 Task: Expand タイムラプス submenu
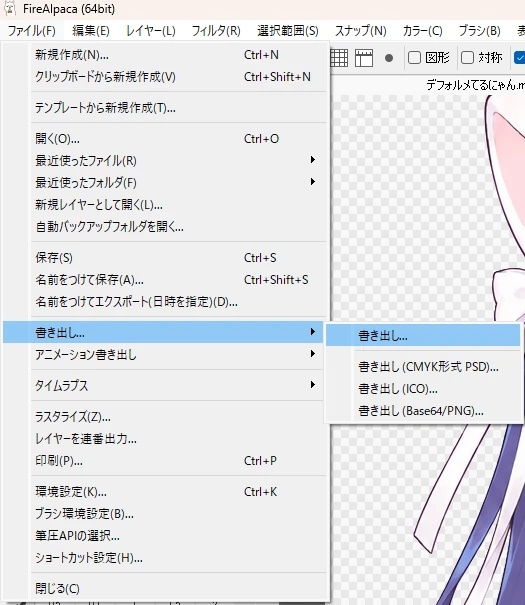coord(163,385)
